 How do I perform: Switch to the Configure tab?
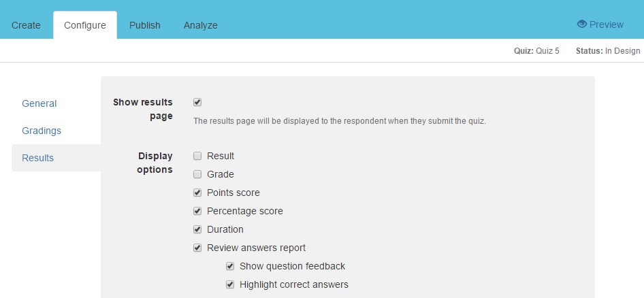[85, 25]
